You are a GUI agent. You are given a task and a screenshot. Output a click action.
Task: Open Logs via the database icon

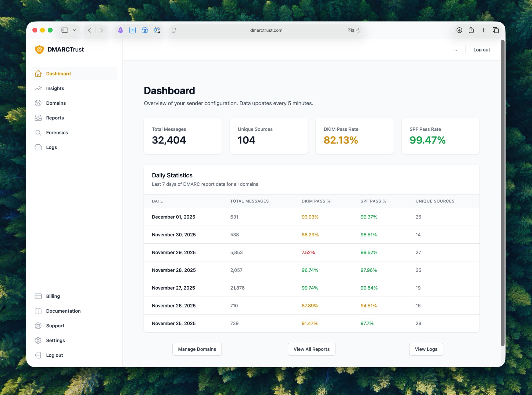tap(38, 147)
